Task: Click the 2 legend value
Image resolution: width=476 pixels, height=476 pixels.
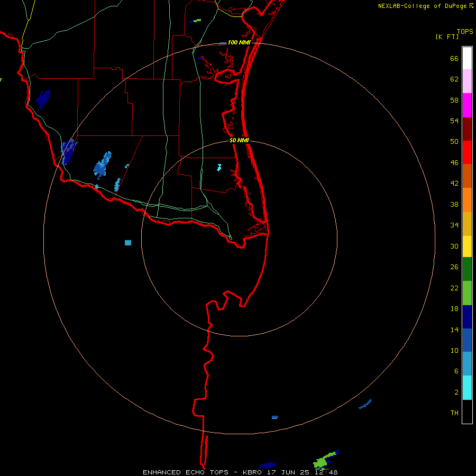Action: pos(456,392)
